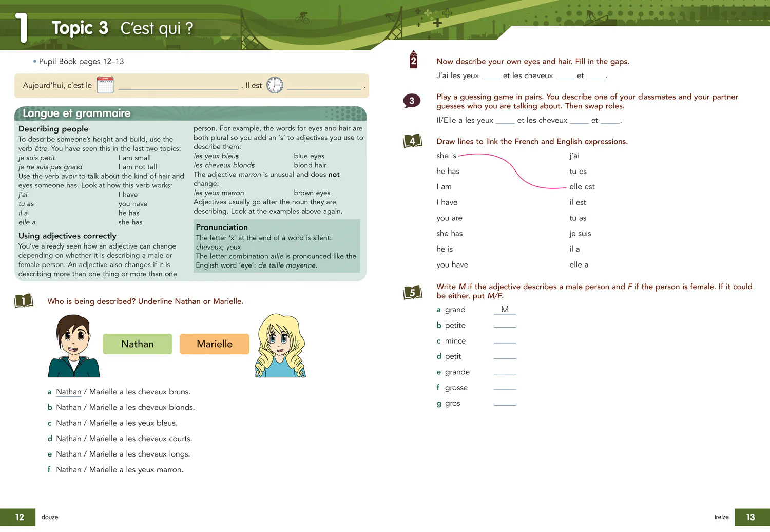Click the date blank after Aujourd'hui
The image size is (770, 532).
point(178,86)
